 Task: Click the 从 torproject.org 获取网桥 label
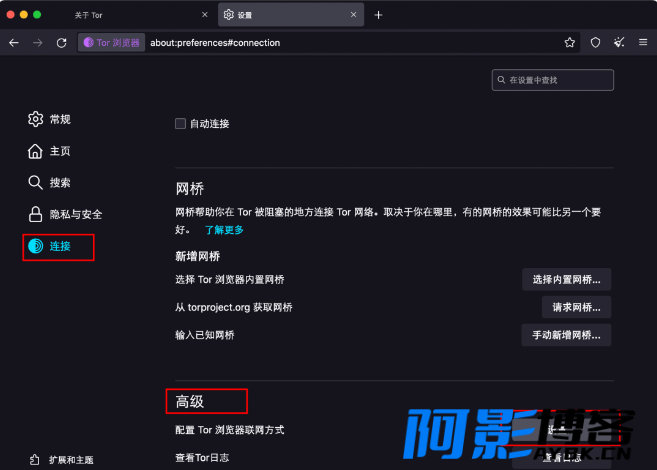point(234,307)
